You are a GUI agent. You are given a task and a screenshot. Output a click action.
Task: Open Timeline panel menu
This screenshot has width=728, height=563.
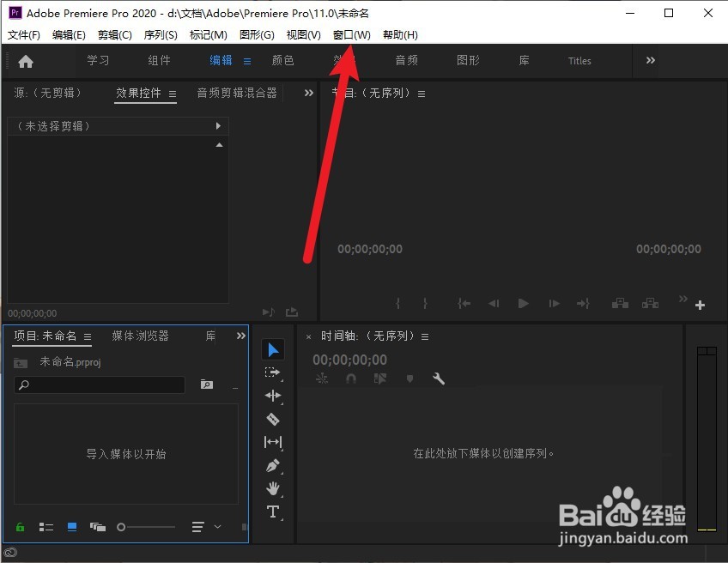click(425, 336)
